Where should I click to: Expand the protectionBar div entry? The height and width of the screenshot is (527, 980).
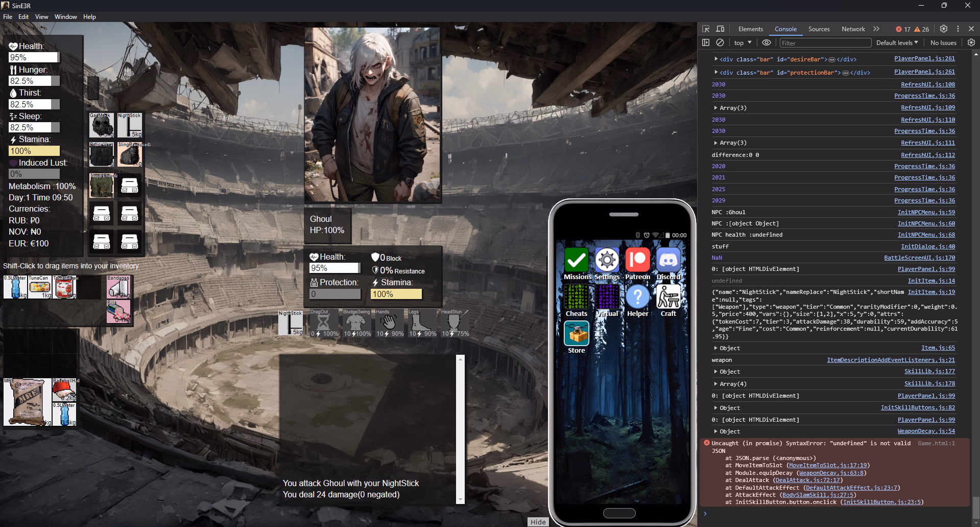[x=716, y=72]
